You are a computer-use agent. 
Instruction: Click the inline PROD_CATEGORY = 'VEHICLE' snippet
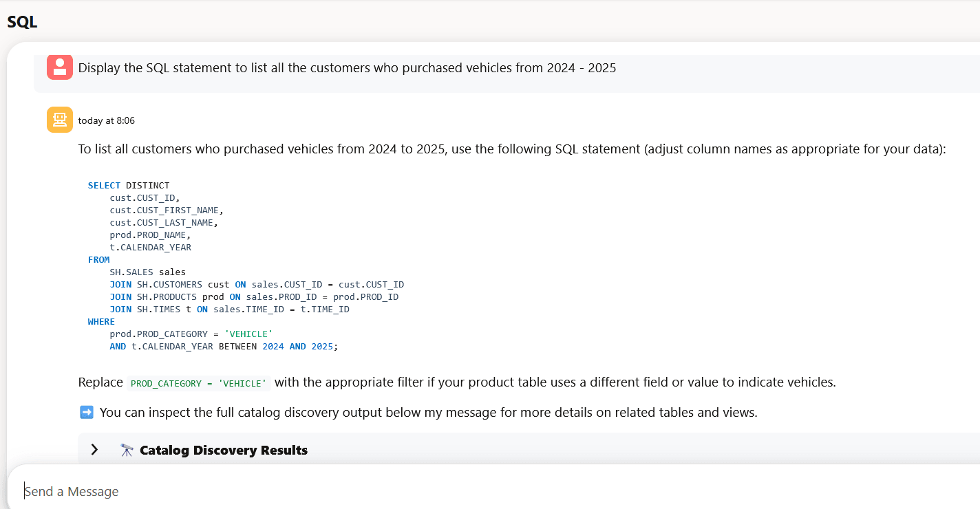(198, 383)
